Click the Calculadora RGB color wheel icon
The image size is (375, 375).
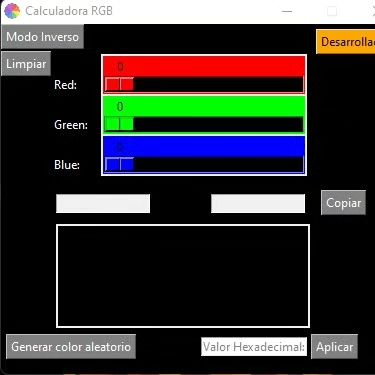click(12, 11)
